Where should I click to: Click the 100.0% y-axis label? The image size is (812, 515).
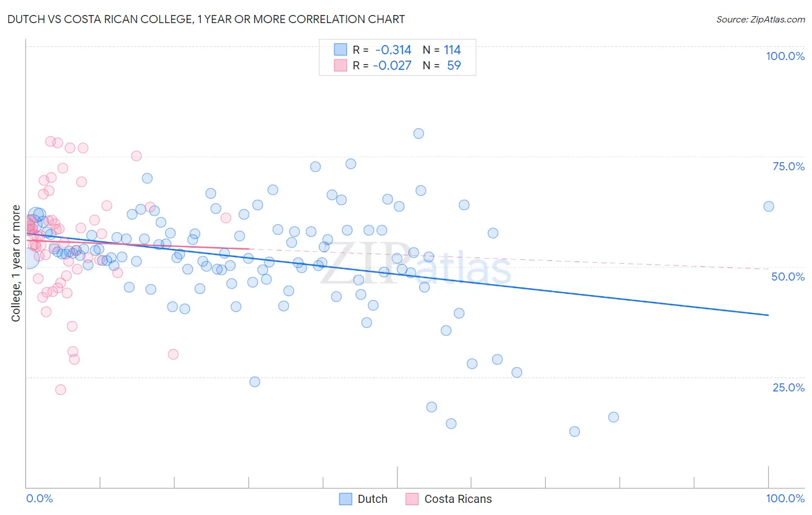click(x=785, y=56)
